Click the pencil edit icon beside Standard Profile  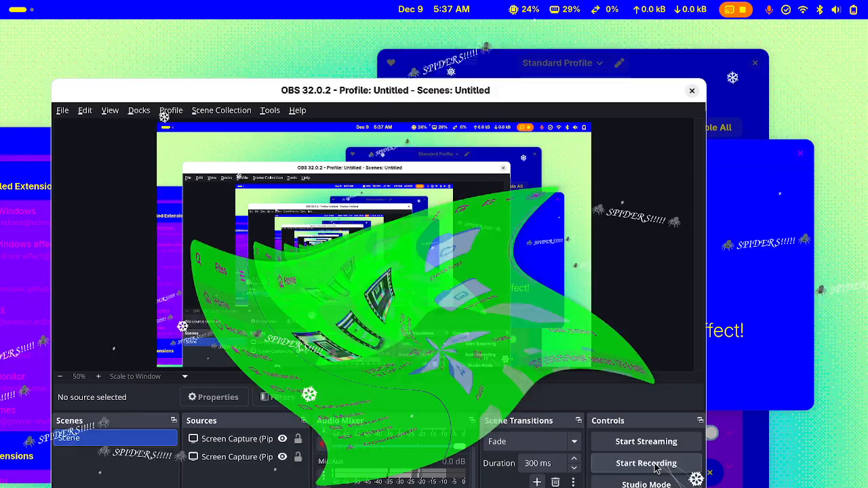click(619, 63)
